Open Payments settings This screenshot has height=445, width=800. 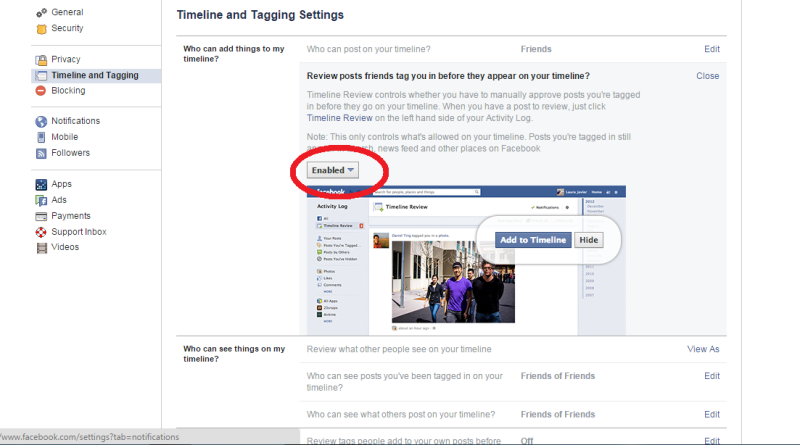70,216
